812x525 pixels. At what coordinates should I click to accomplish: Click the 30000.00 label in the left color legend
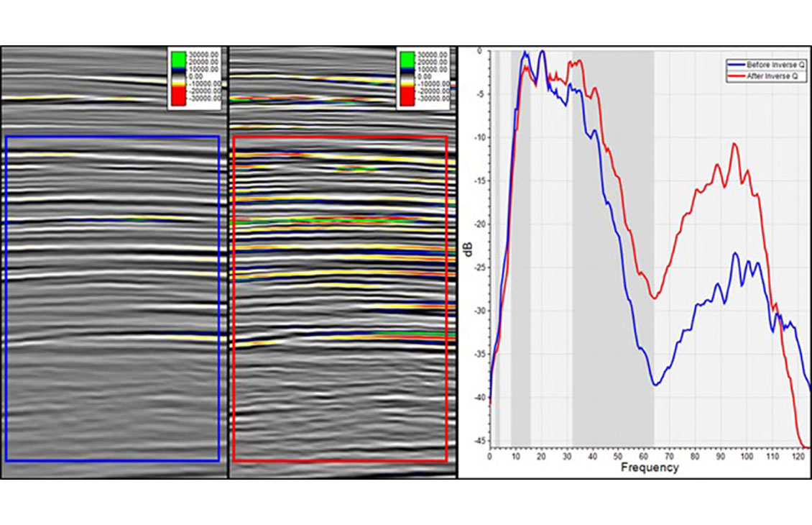pyautogui.click(x=203, y=55)
